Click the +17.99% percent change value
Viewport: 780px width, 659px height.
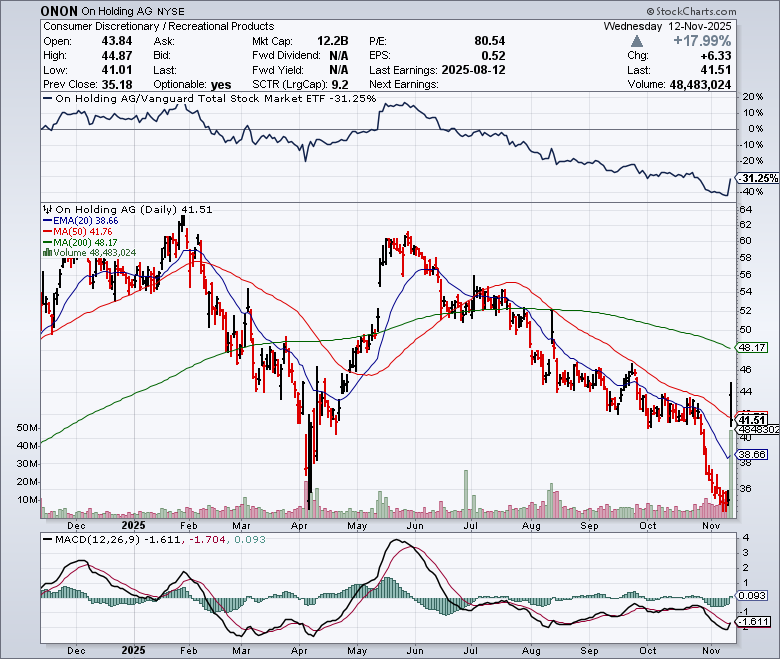point(702,41)
